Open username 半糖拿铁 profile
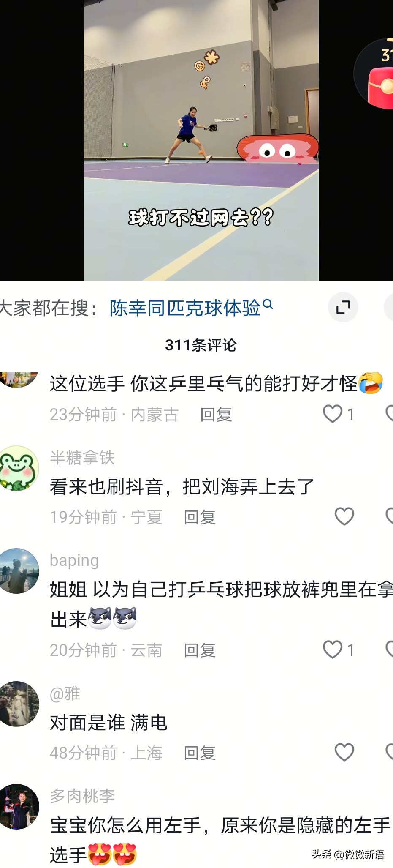This screenshot has height=868, width=393. click(82, 458)
